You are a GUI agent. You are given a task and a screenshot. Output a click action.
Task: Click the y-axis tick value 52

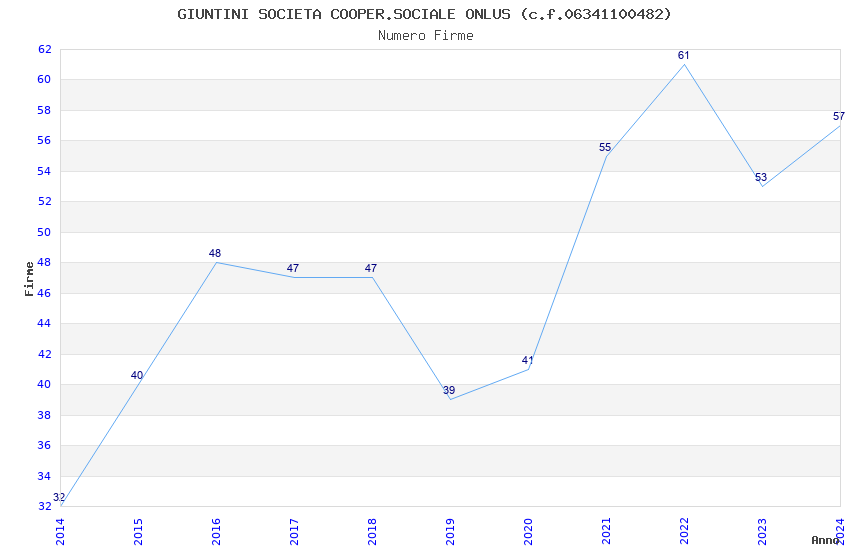44,202
